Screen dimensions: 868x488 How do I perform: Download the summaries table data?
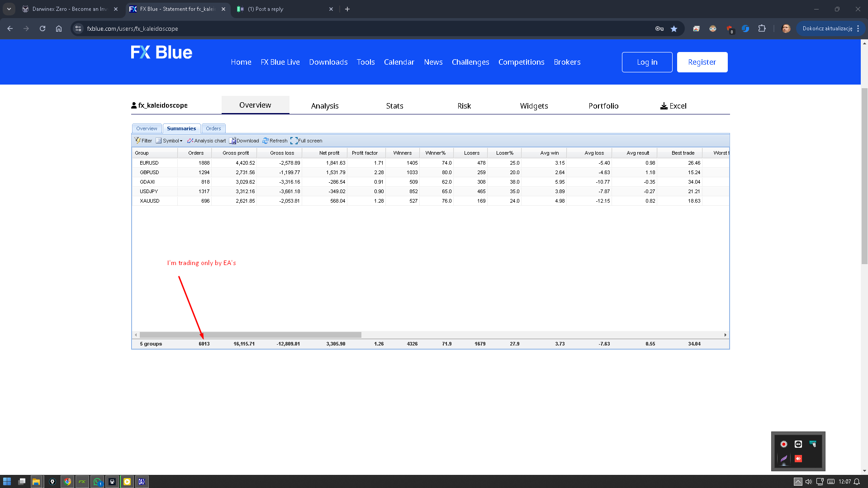point(244,141)
